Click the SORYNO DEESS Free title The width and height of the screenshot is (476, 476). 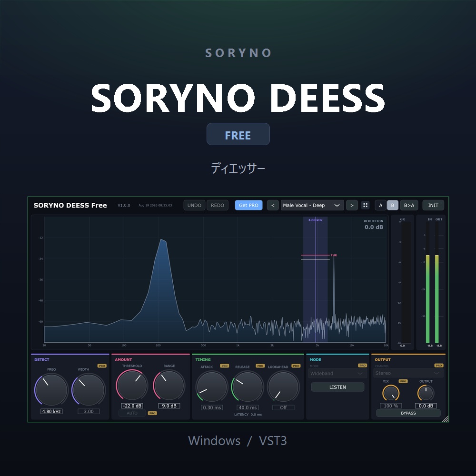tap(70, 206)
